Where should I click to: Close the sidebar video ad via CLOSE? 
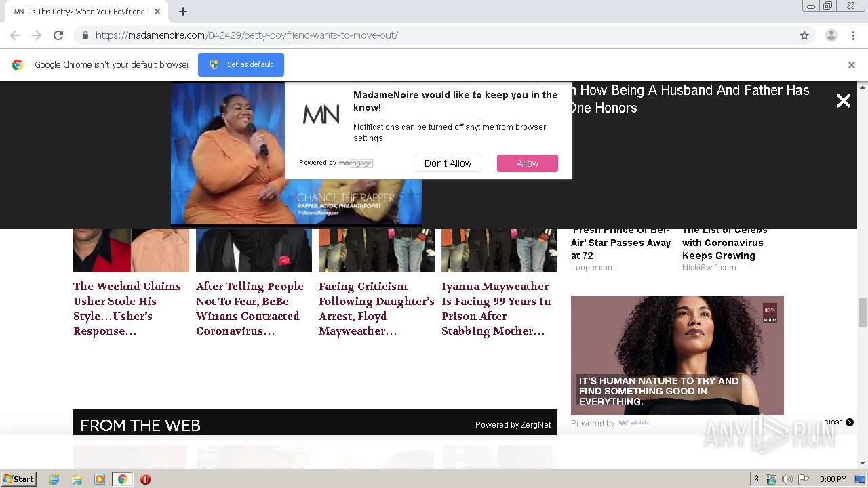coord(839,422)
